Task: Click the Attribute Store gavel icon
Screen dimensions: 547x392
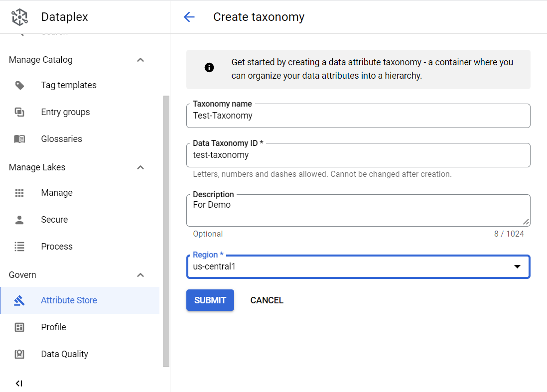Action: [19, 300]
